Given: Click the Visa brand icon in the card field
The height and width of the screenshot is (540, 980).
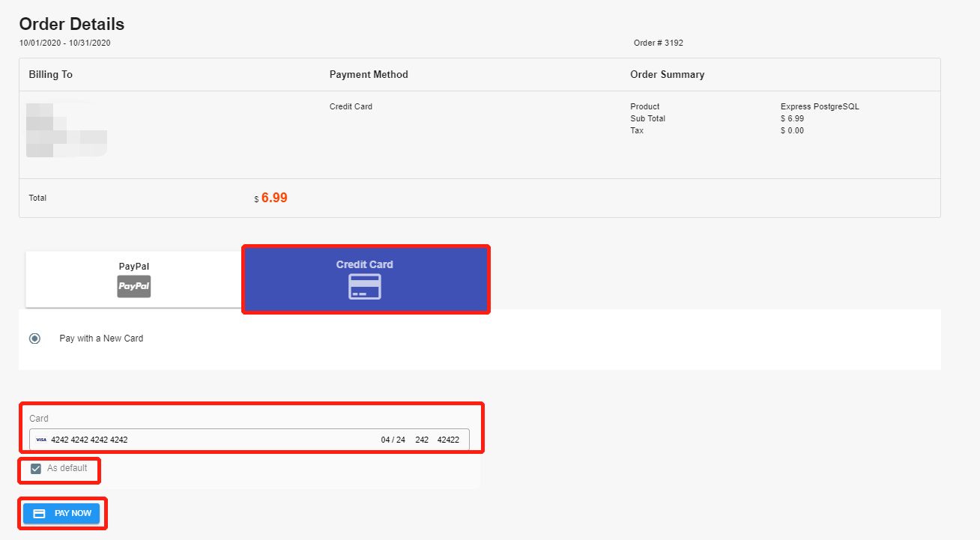Looking at the screenshot, I should [x=41, y=440].
